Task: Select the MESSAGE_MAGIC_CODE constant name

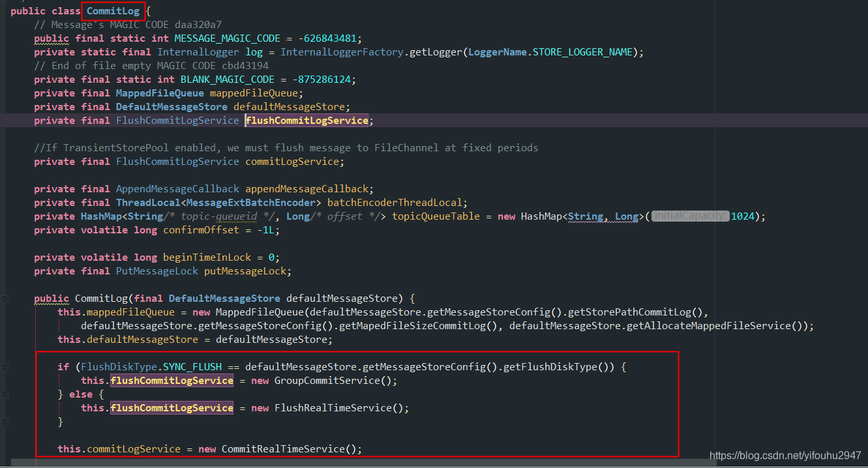Action: coord(227,38)
